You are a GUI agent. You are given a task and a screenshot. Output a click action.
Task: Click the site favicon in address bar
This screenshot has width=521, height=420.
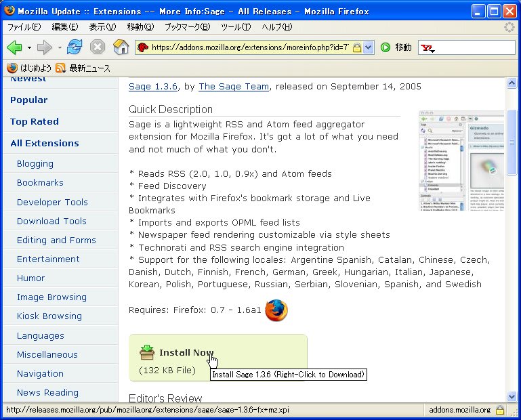tap(143, 47)
